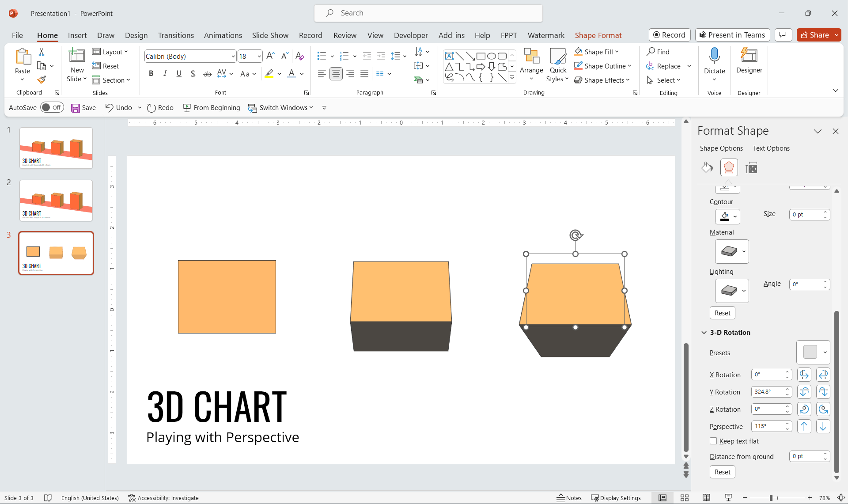Enable Keep text flat
Image resolution: width=848 pixels, height=504 pixels.
(x=713, y=441)
